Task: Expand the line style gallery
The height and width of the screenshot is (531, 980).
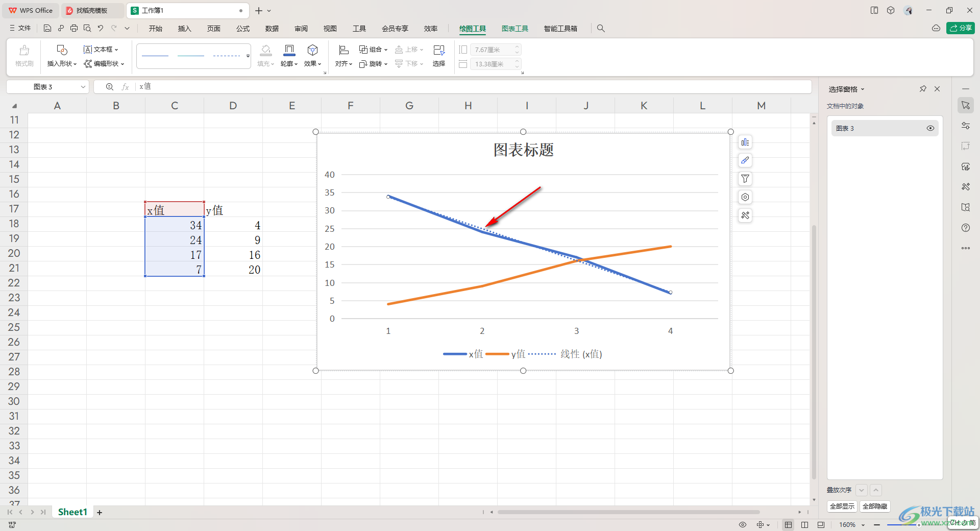Action: pos(248,56)
